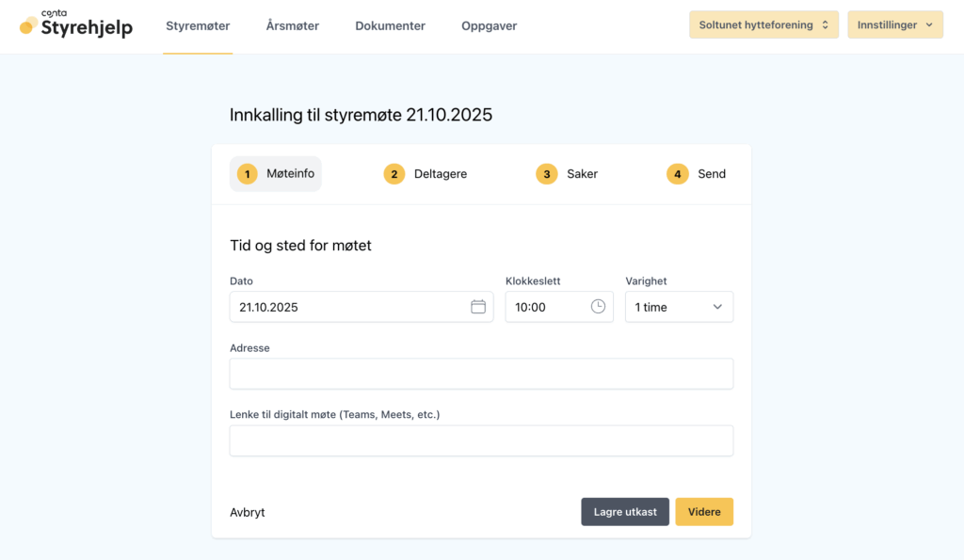
Task: Select the Deltagere step label
Action: [x=441, y=174]
